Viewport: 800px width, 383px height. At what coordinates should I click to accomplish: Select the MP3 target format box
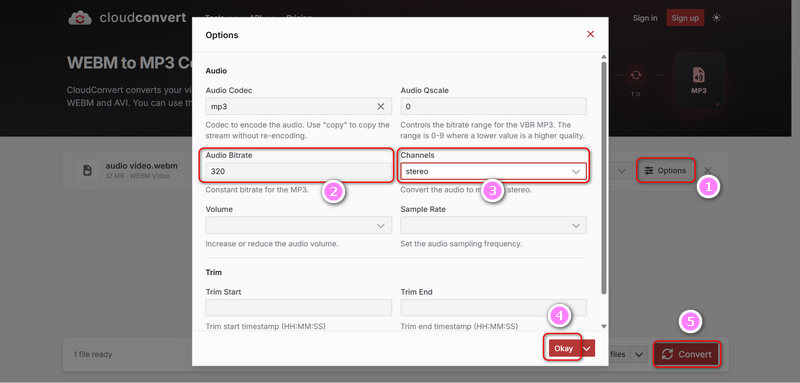698,82
